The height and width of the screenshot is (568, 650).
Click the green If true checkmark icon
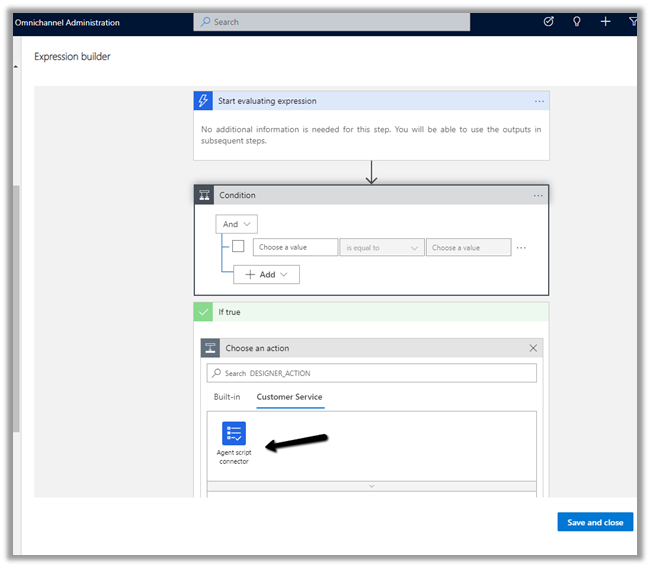[204, 312]
